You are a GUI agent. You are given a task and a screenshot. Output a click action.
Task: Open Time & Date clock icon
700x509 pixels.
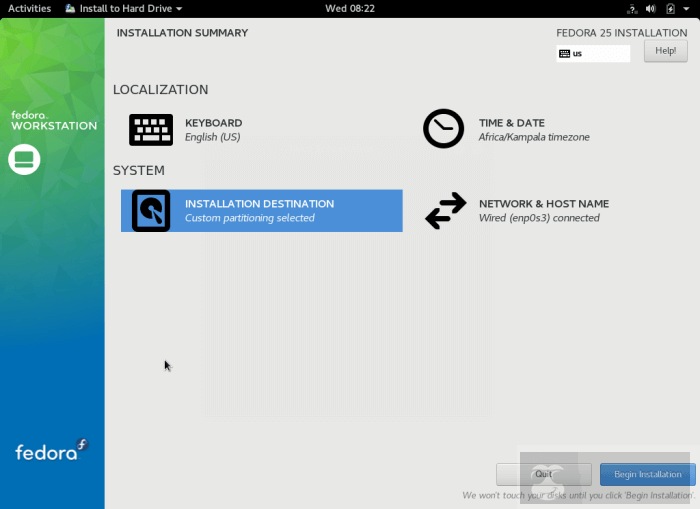(443, 129)
